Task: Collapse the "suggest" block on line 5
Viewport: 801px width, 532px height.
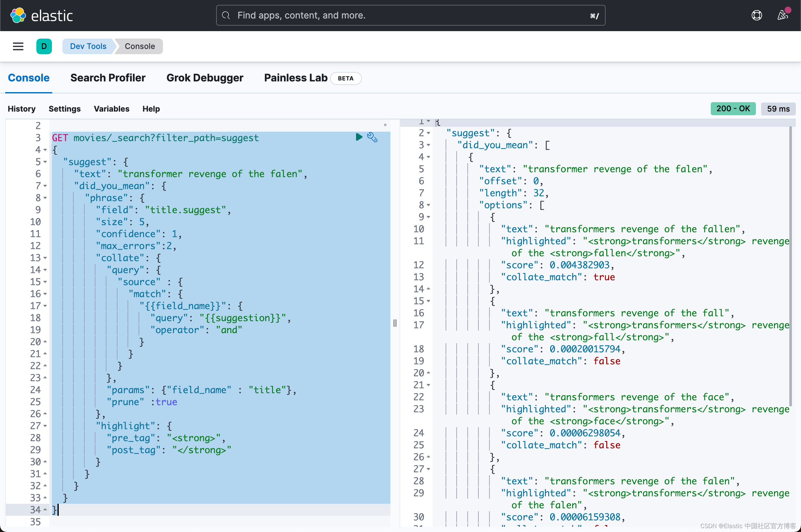Action: pyautogui.click(x=45, y=162)
